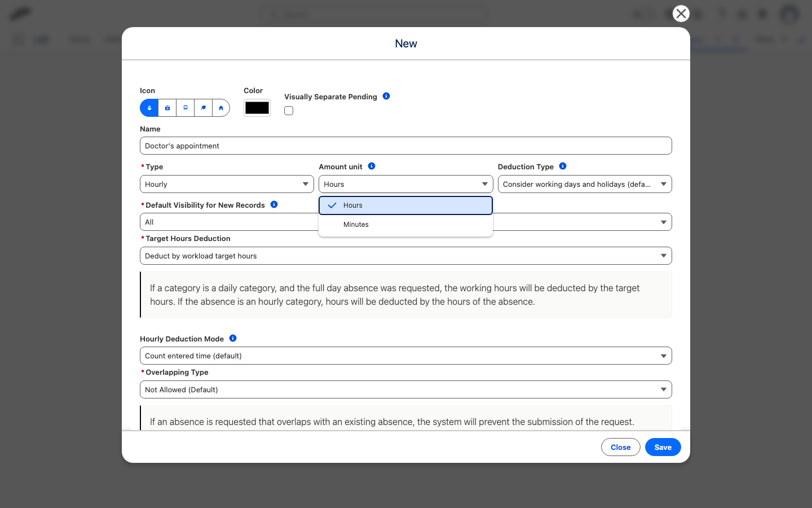Choose the leaf icon option

(204, 108)
